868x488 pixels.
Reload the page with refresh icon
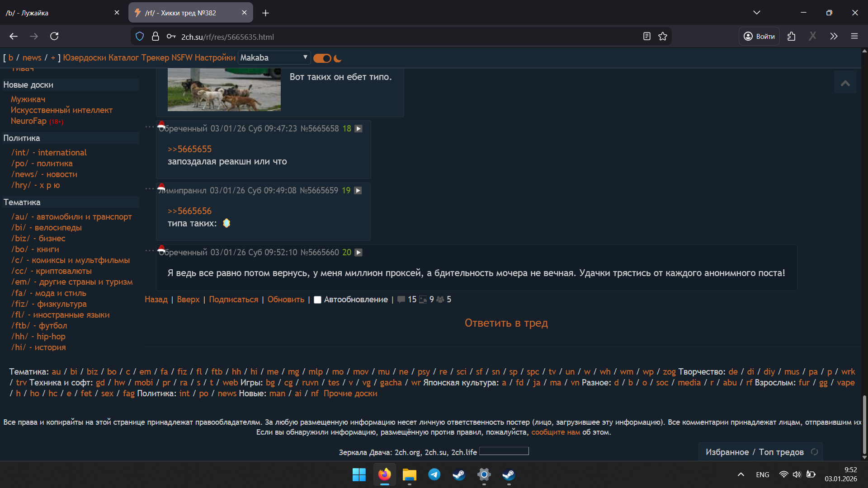pyautogui.click(x=54, y=37)
